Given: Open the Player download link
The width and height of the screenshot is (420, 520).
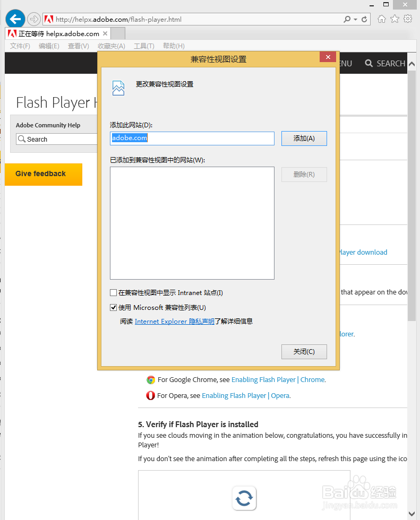Looking at the screenshot, I should coord(363,253).
